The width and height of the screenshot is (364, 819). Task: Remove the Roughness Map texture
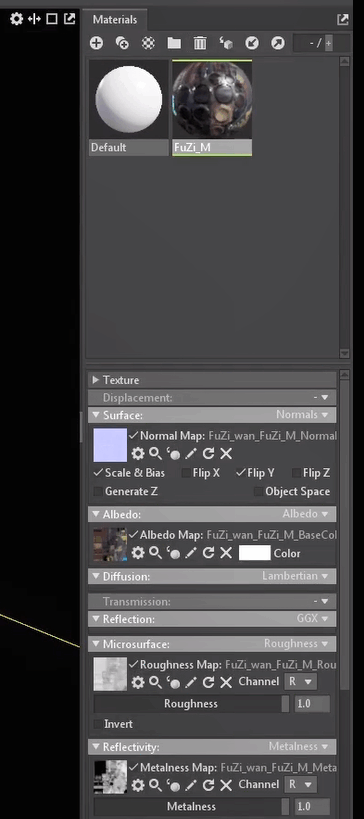pyautogui.click(x=226, y=682)
